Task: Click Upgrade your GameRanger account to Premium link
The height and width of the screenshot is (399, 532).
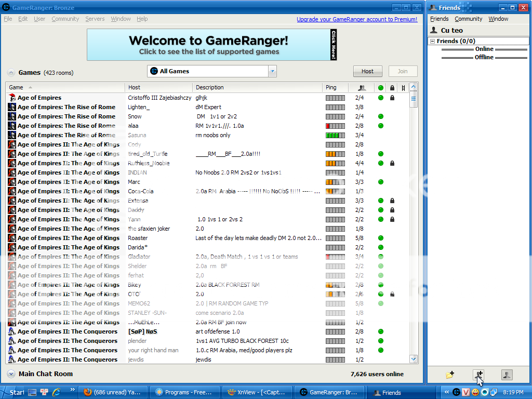Action: tap(357, 19)
